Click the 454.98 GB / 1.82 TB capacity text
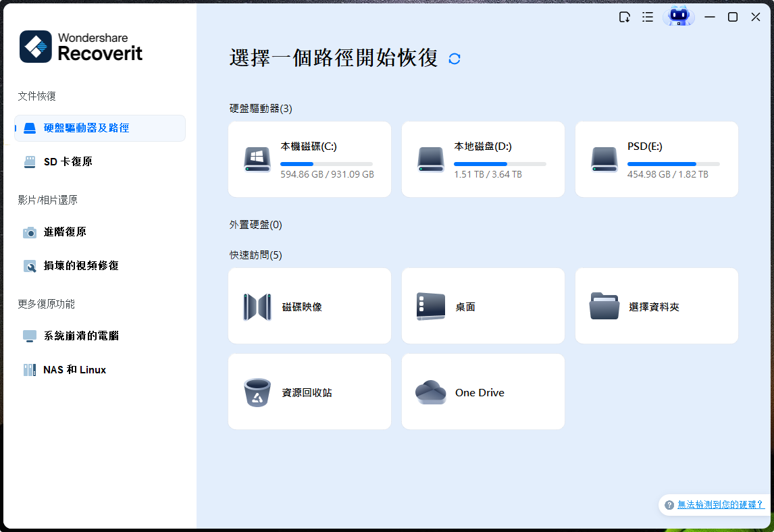This screenshot has width=774, height=532. coord(667,175)
